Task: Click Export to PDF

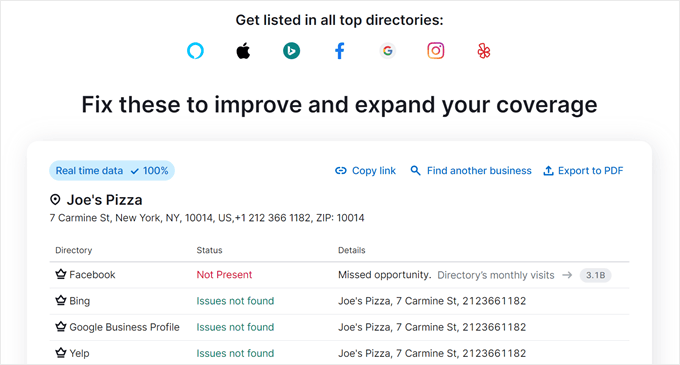Action: (x=583, y=171)
